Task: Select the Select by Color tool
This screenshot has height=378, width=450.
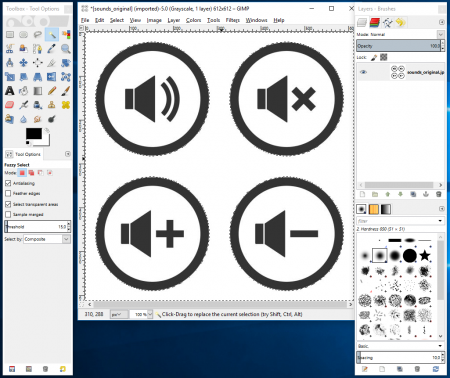Action: point(66,34)
